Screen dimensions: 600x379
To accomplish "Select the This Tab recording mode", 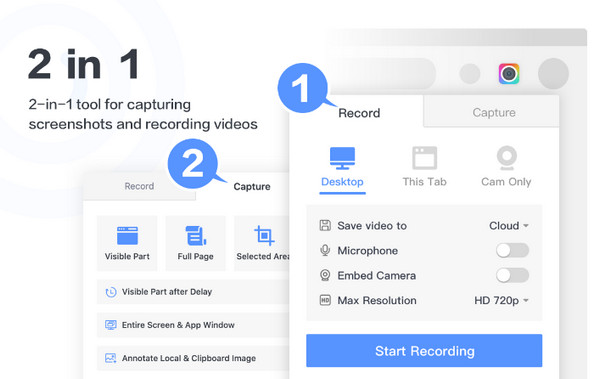I will 424,167.
